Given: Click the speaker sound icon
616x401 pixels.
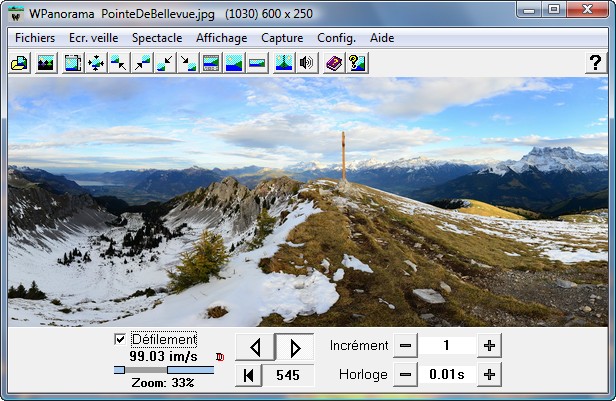Looking at the screenshot, I should click(307, 63).
